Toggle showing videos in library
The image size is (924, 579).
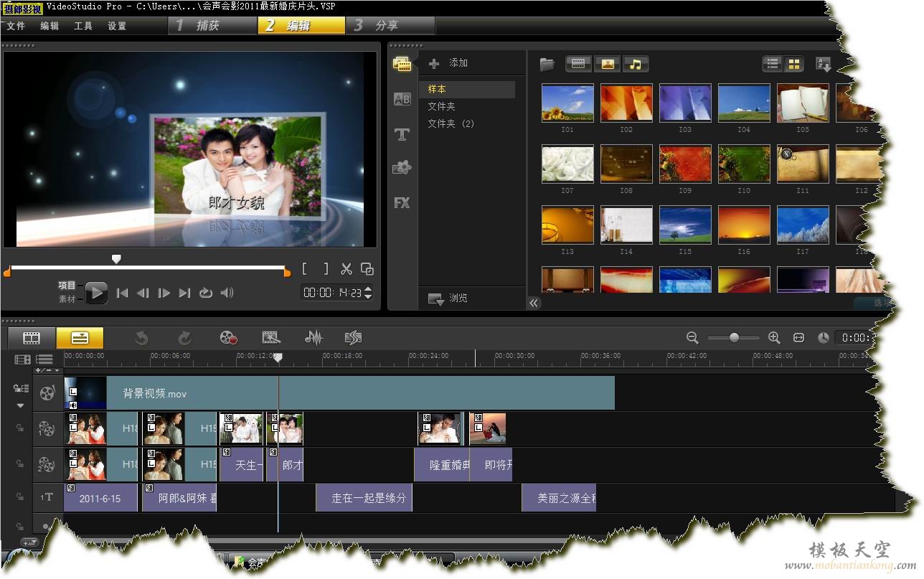coord(578,64)
